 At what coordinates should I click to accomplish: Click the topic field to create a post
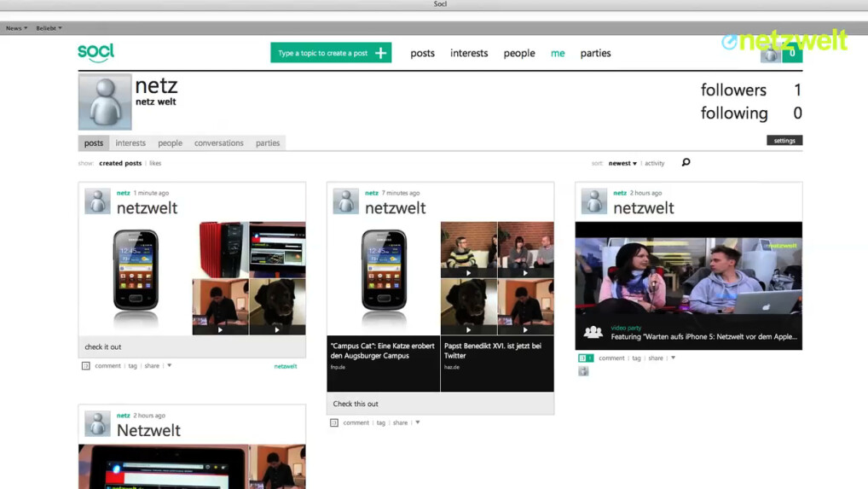pyautogui.click(x=322, y=53)
